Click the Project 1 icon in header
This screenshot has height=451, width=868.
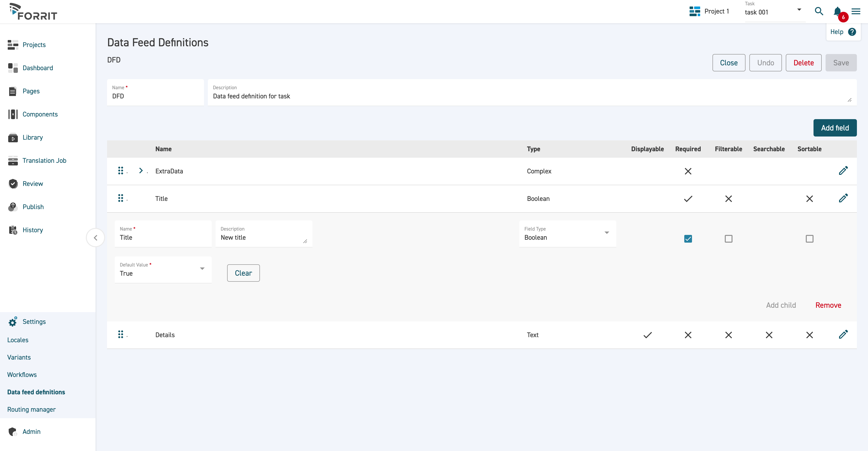[x=694, y=12]
